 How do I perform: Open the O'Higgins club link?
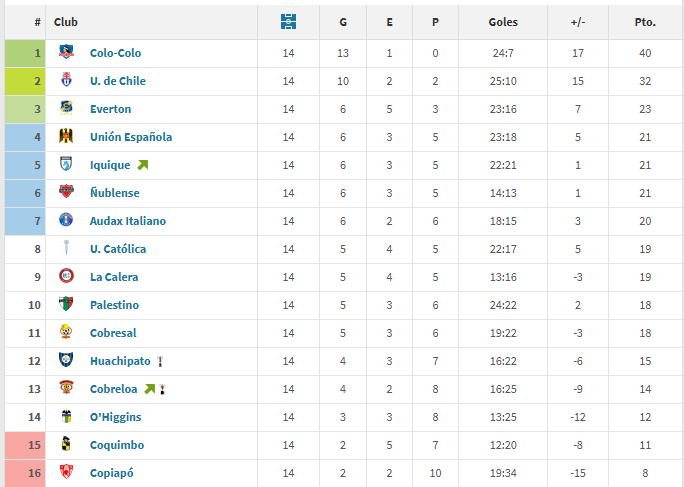116,417
